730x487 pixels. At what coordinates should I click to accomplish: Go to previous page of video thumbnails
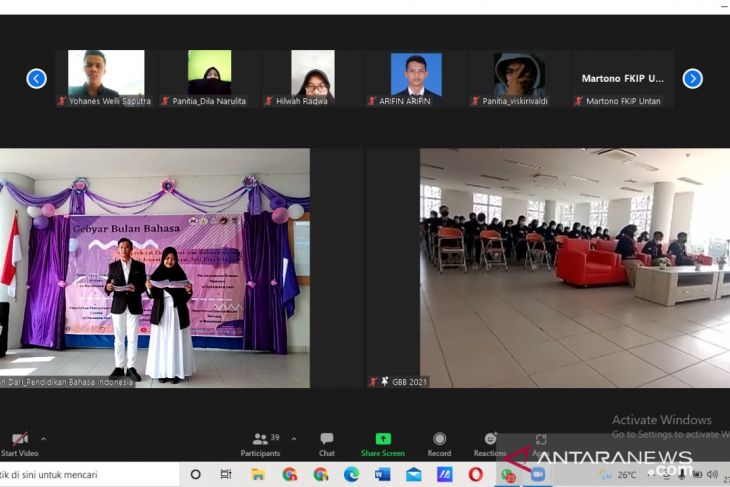[x=36, y=78]
